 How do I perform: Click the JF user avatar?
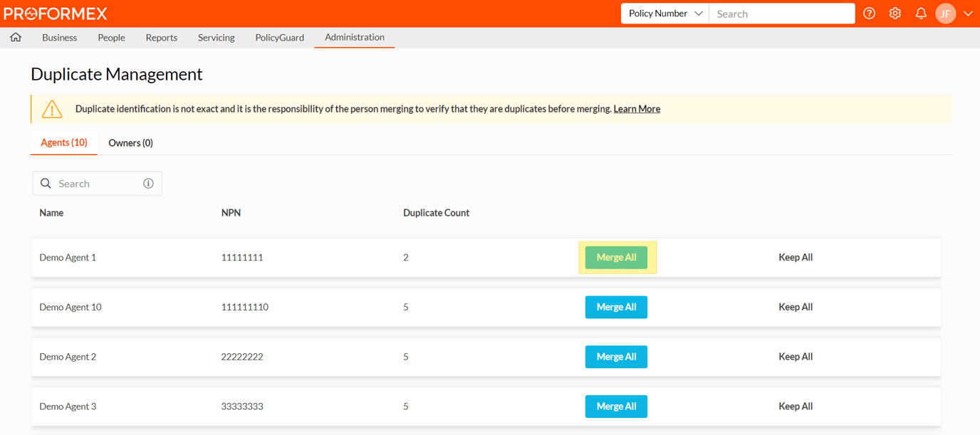pos(945,14)
